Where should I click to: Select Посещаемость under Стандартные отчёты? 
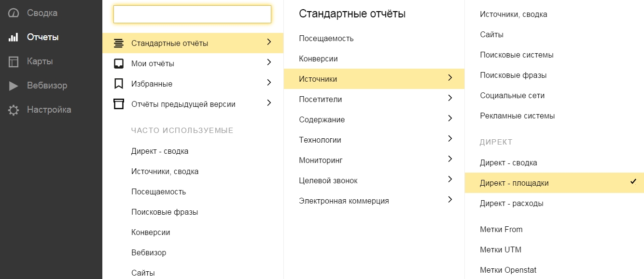tap(326, 38)
